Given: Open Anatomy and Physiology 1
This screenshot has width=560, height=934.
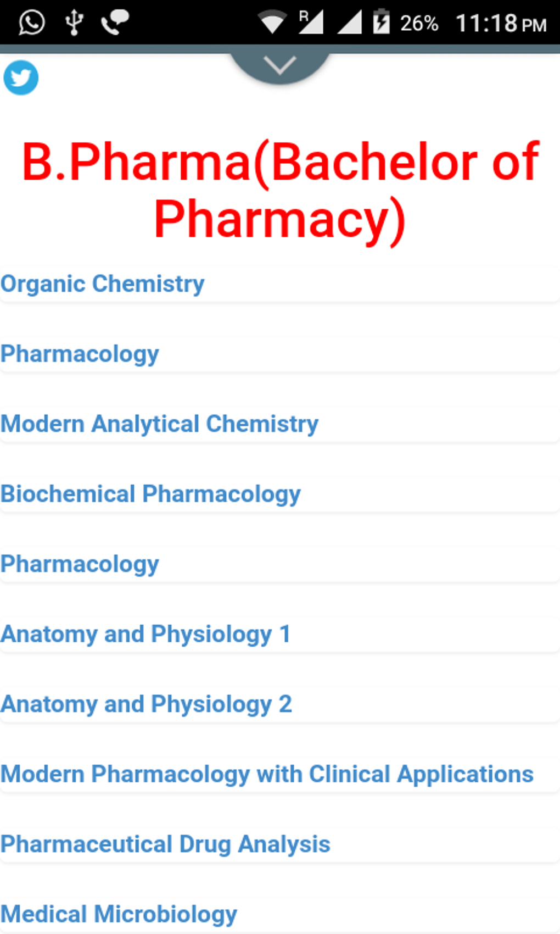Looking at the screenshot, I should pos(145,634).
